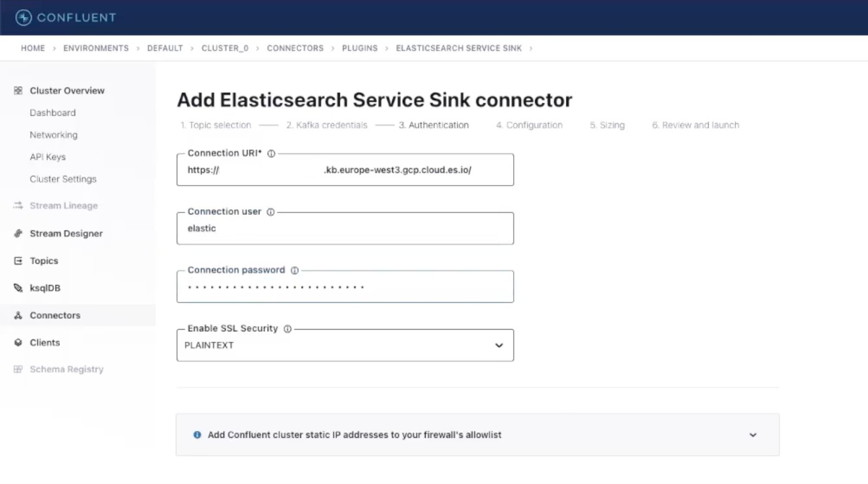Click the ksqlDB sidebar icon

click(x=18, y=288)
